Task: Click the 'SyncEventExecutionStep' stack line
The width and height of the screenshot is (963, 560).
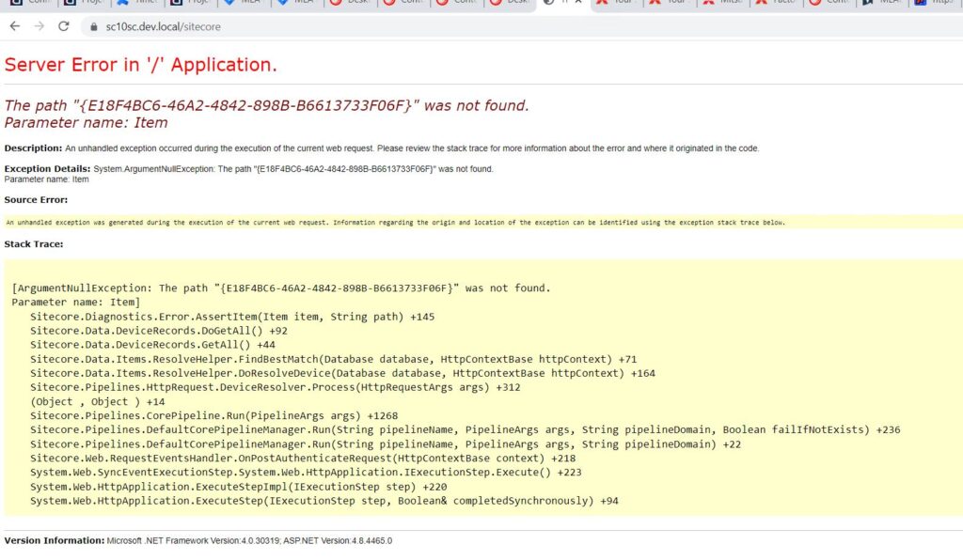Action: tap(306, 473)
